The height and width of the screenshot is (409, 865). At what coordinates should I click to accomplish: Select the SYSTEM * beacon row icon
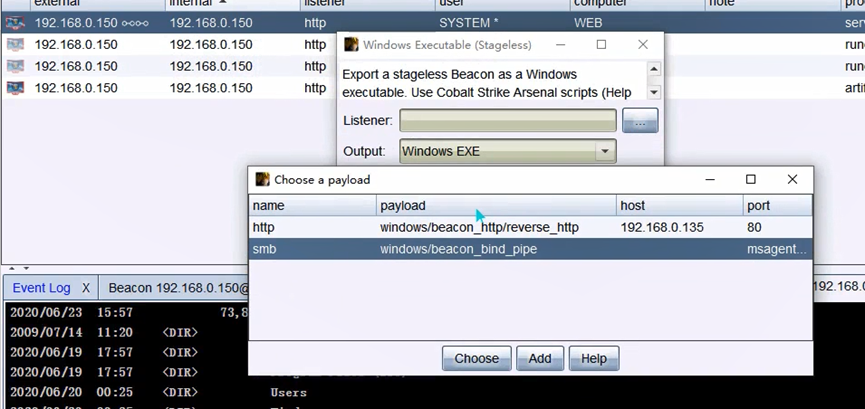click(15, 23)
